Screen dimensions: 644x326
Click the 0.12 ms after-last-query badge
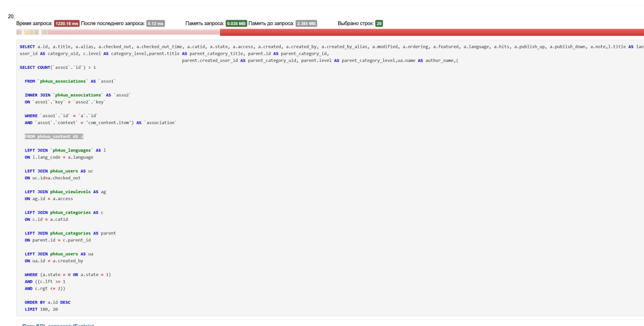point(155,23)
